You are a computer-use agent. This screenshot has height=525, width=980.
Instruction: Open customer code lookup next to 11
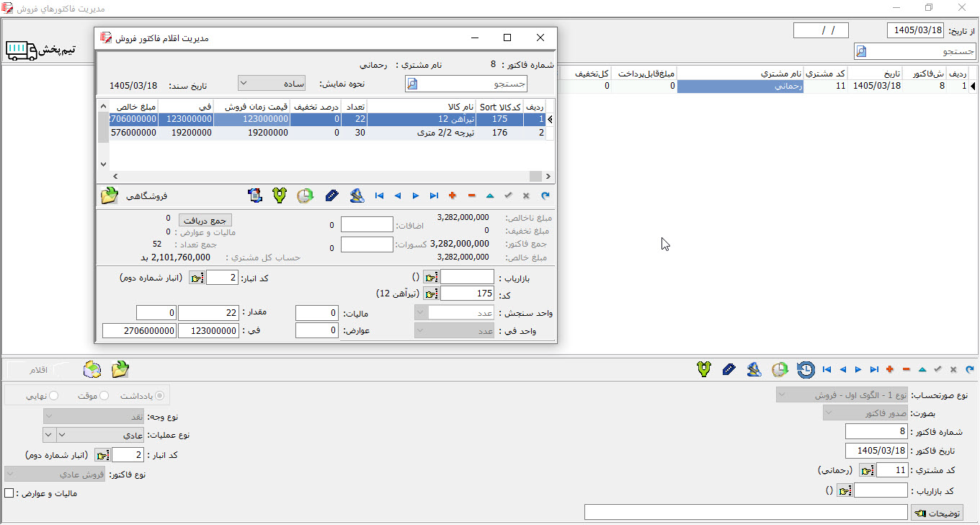pyautogui.click(x=867, y=470)
